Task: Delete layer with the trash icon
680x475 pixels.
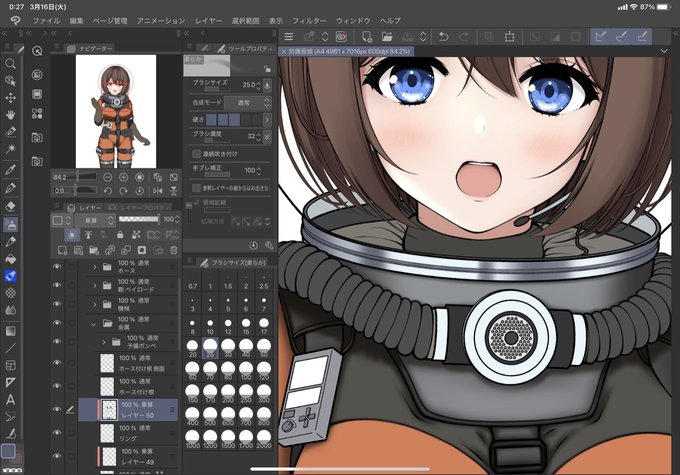Action: tap(173, 250)
